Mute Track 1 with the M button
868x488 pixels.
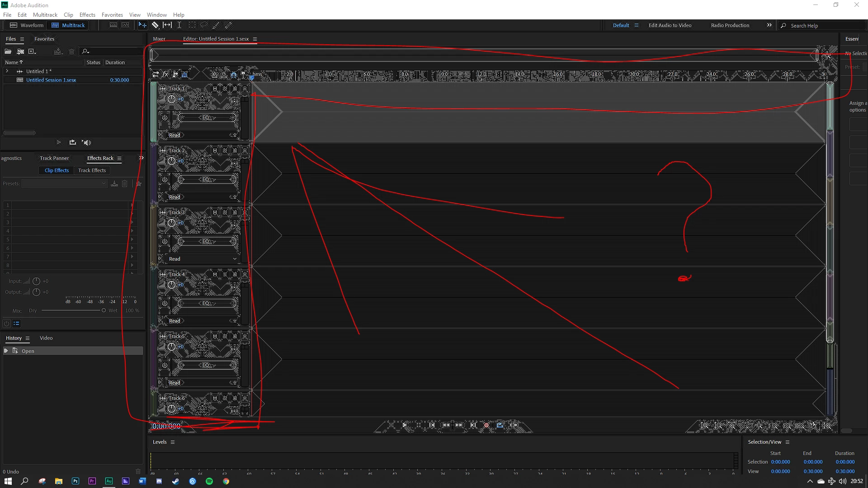coord(215,89)
